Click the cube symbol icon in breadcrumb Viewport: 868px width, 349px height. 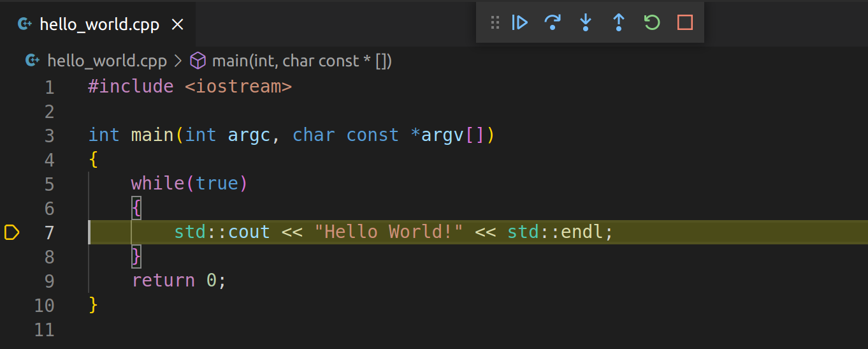click(x=199, y=61)
